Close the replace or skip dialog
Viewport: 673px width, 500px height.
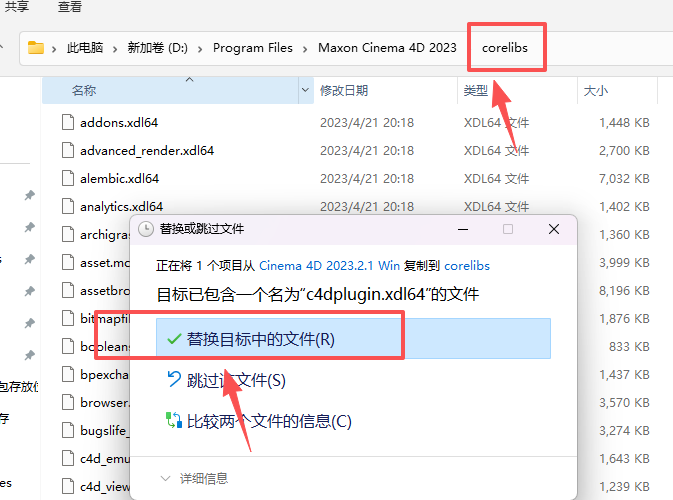(554, 229)
